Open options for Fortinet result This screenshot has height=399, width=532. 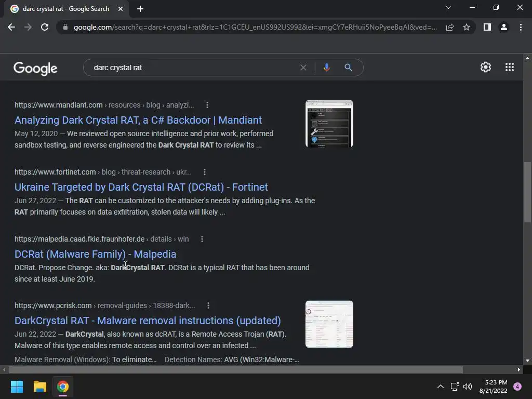tap(205, 172)
